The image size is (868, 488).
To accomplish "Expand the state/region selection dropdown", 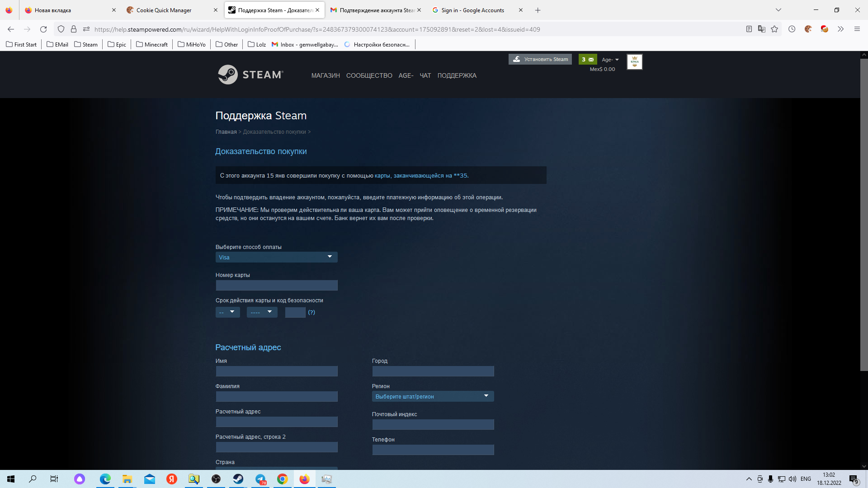I will tap(433, 396).
